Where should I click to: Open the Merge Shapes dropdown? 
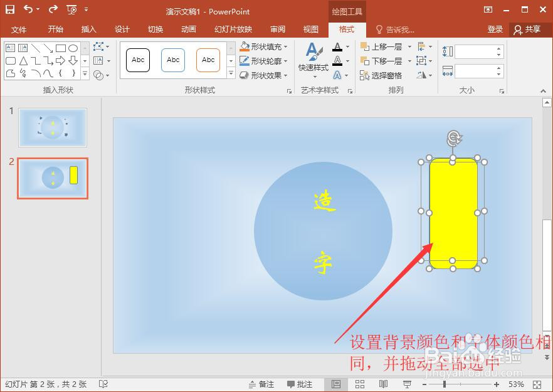[x=101, y=75]
